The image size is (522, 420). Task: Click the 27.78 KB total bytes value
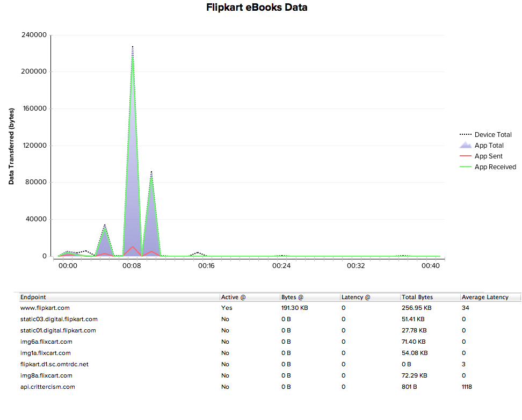pyautogui.click(x=414, y=330)
